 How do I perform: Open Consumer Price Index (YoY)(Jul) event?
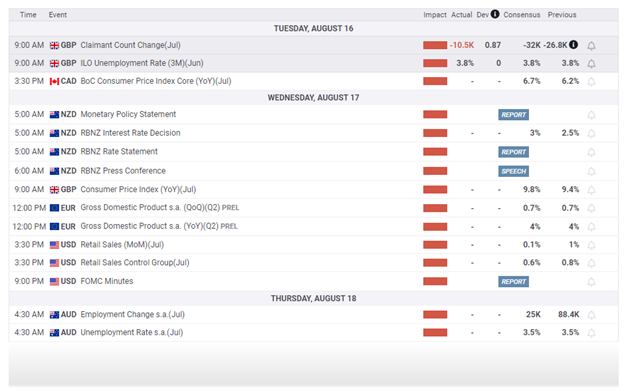tap(138, 189)
